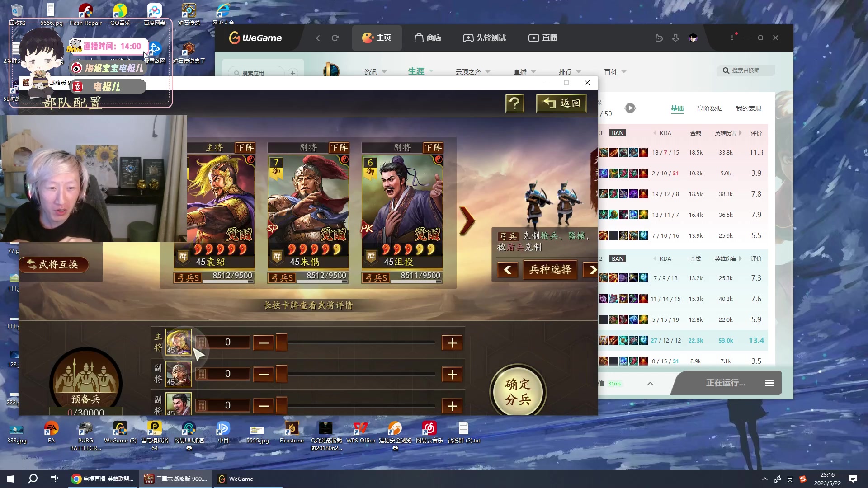Expand the WeGame bottom panel chevron

[x=650, y=384]
